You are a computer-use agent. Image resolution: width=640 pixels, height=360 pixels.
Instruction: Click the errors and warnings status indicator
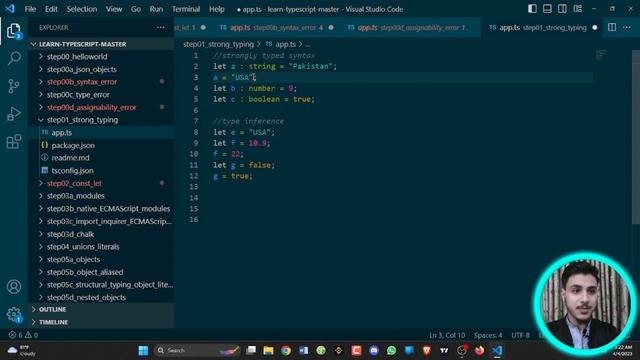[x=23, y=335]
